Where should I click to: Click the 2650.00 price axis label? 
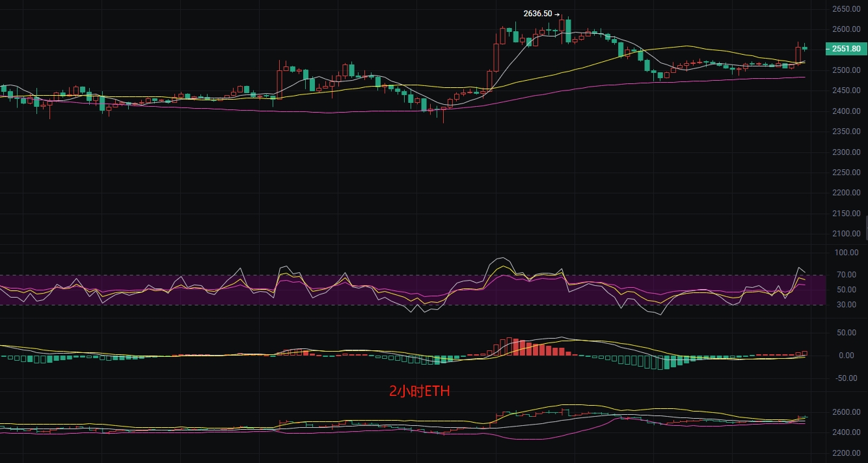click(846, 9)
